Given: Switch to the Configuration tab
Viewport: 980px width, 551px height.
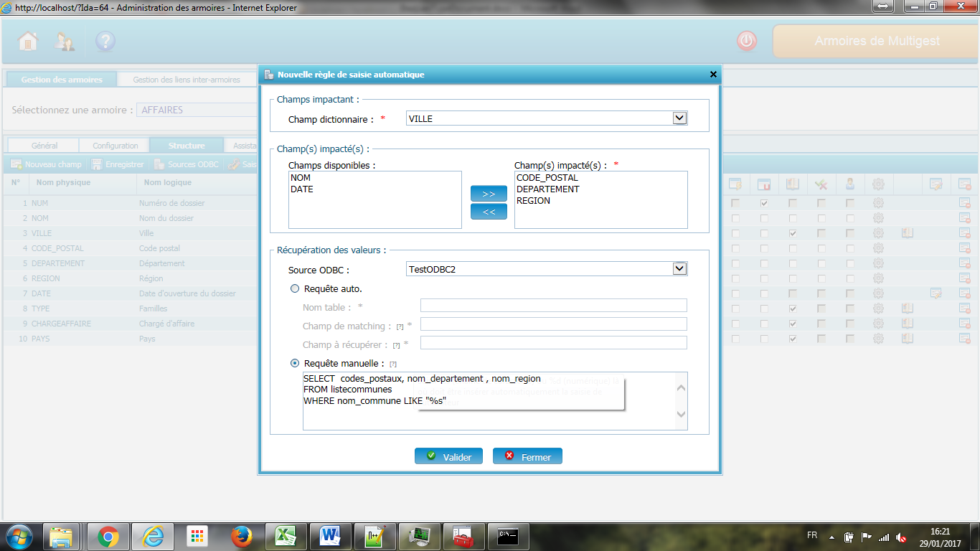Looking at the screenshot, I should coord(115,146).
